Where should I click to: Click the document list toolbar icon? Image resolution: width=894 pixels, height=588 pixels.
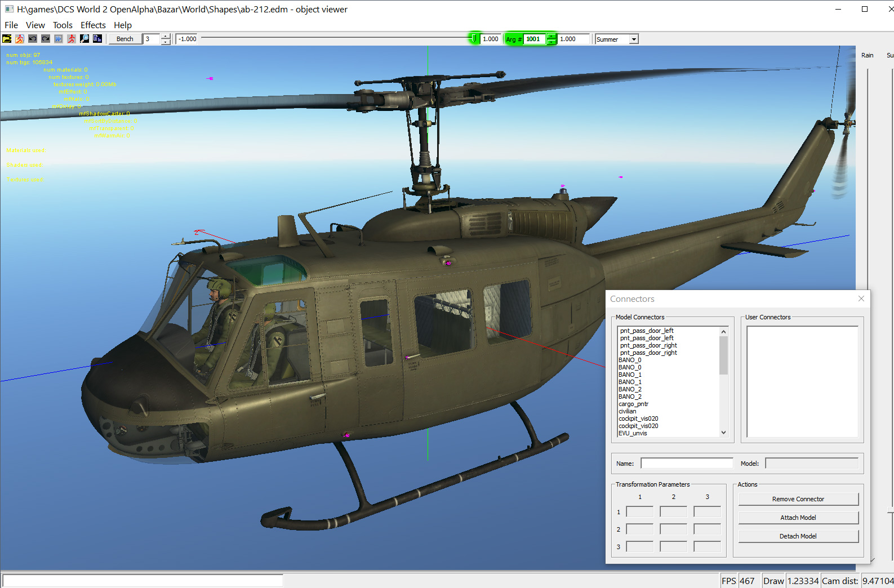(97, 39)
